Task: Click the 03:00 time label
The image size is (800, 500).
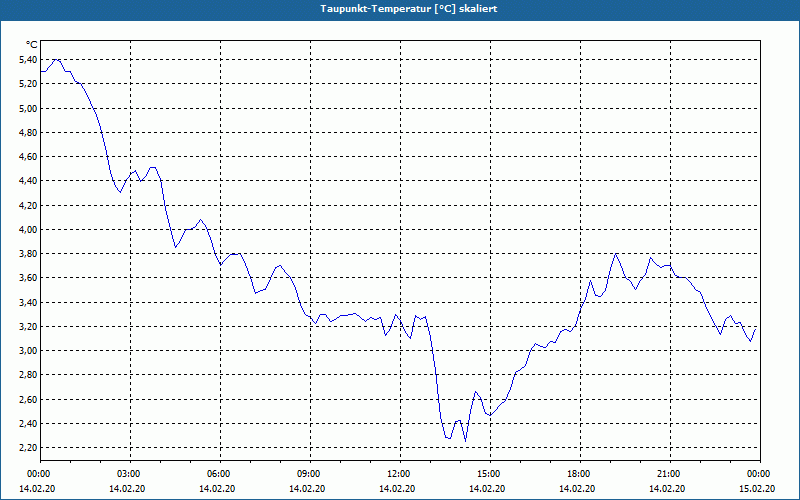Action: 130,474
